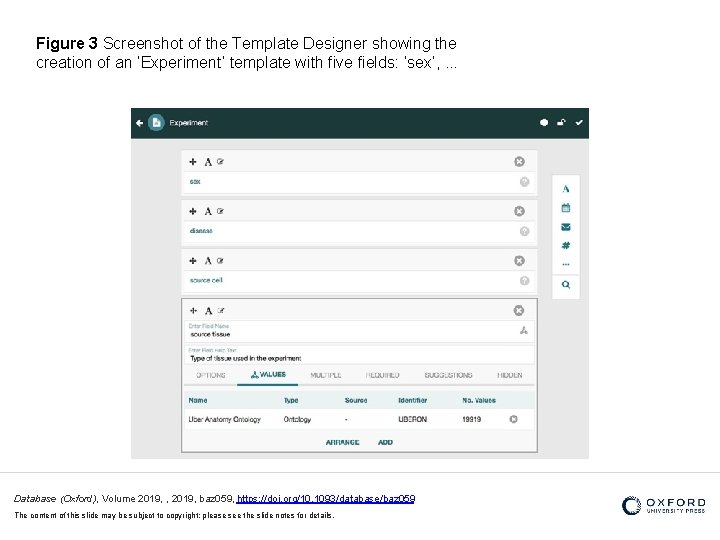Viewport: 720px width, 540px height.
Task: Click the ADD button
Action: coord(385,442)
